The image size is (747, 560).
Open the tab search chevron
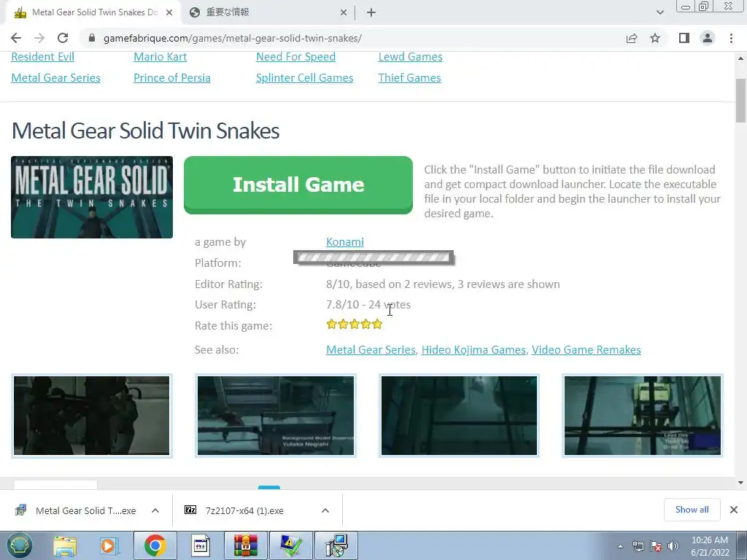point(659,13)
